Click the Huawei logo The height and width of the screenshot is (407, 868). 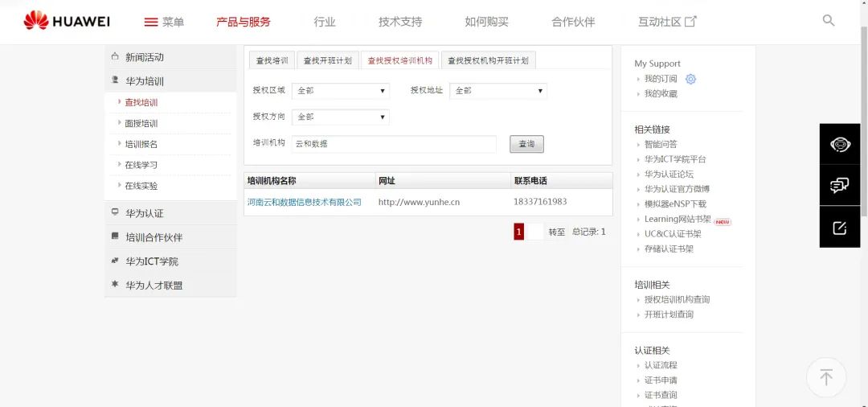66,21
